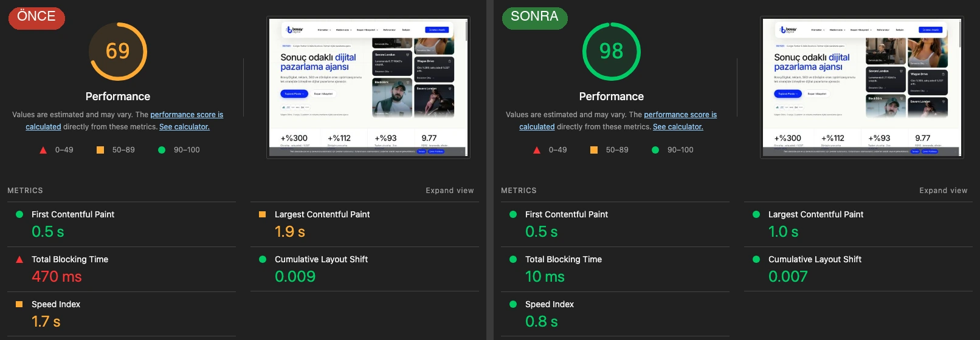Open the page screenshot thumbnail in SONRA report
The image size is (980, 340).
pos(862,87)
